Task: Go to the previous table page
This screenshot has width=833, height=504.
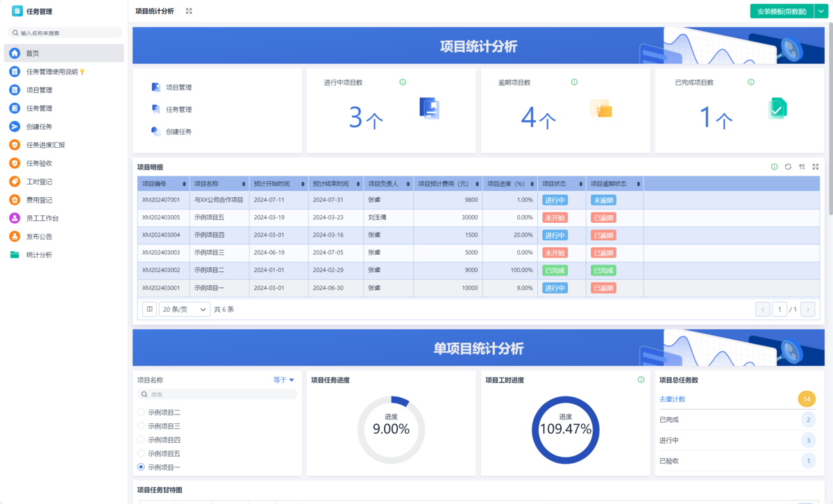Action: [x=762, y=310]
